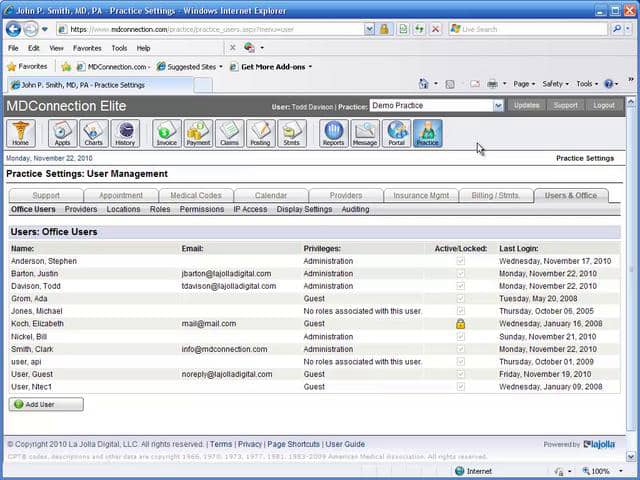Open the Claims toolbar icon

click(229, 133)
